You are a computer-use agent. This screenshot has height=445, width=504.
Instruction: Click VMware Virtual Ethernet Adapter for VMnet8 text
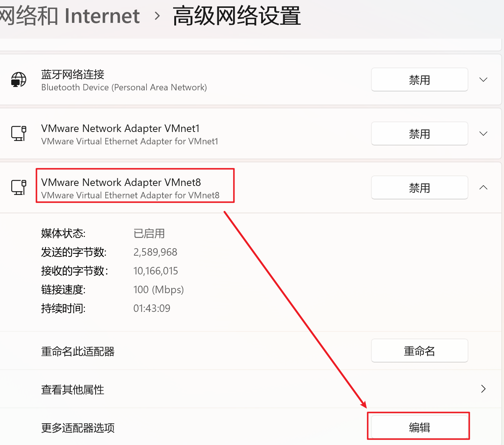130,195
